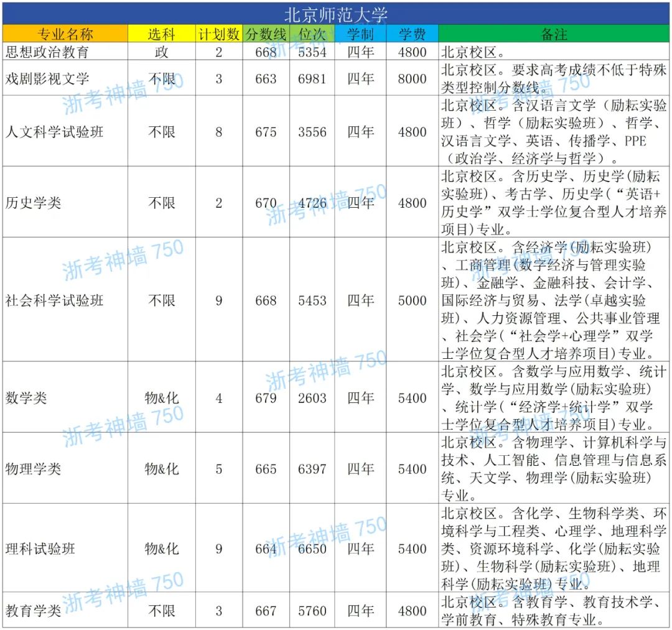Screen dimensions: 672x630
Task: Select 物&化 subject cell for 数学类
Action: click(162, 398)
